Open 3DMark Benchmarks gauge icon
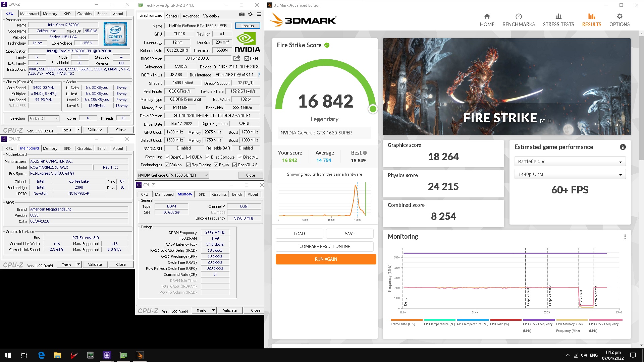This screenshot has height=362, width=644. coord(519,16)
